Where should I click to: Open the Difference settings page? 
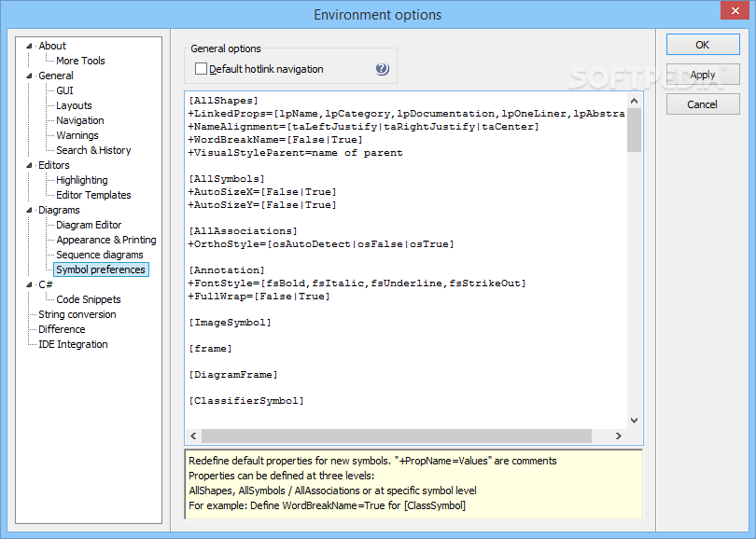[62, 329]
